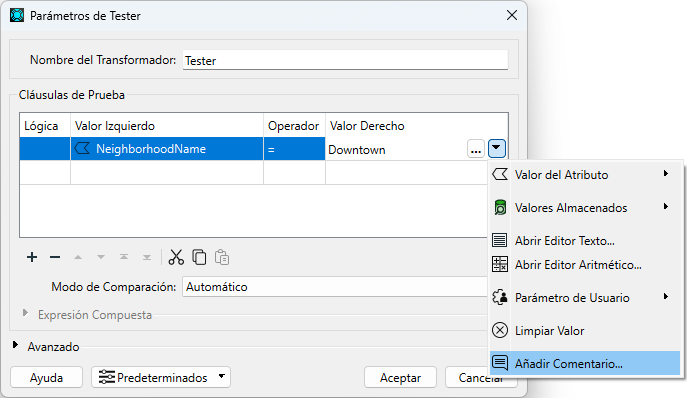Click the Downtown right value cell
687x398 pixels.
396,149
